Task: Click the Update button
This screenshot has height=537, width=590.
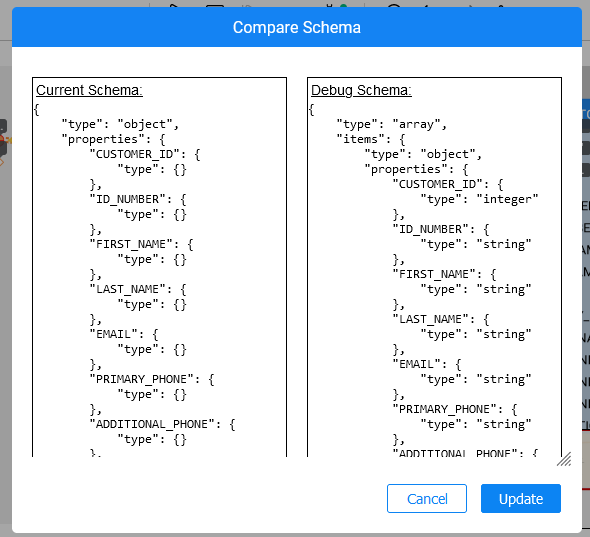Action: (x=520, y=499)
